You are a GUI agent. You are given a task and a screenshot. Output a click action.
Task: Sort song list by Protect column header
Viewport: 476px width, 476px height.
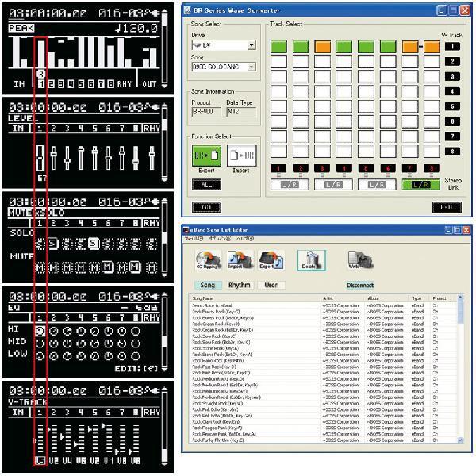pos(443,298)
